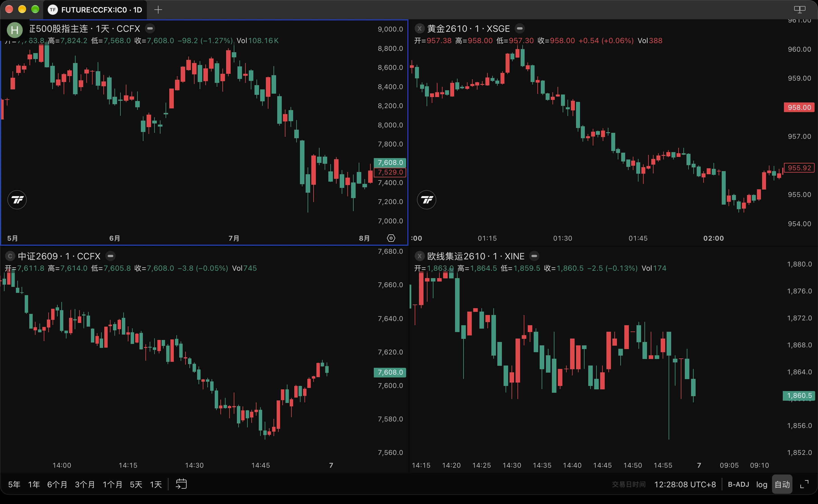Click the 7,608.0 price label on 中证2609 chart

click(x=390, y=372)
